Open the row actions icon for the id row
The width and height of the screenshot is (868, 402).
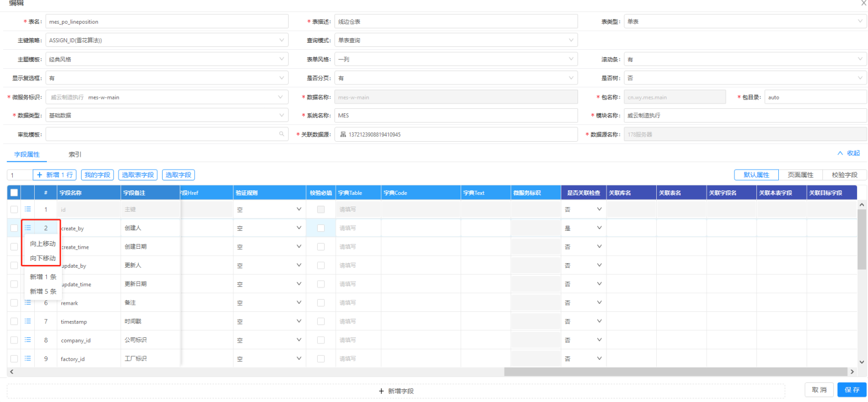(27, 209)
